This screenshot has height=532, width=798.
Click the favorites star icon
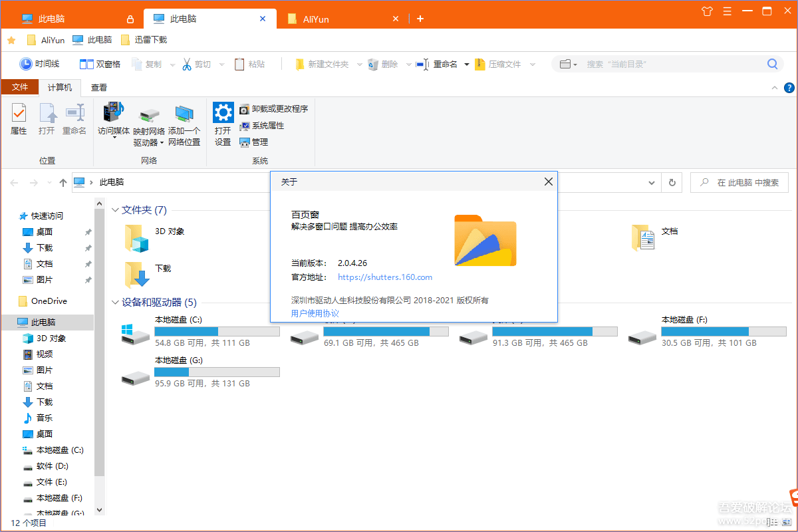click(x=11, y=40)
